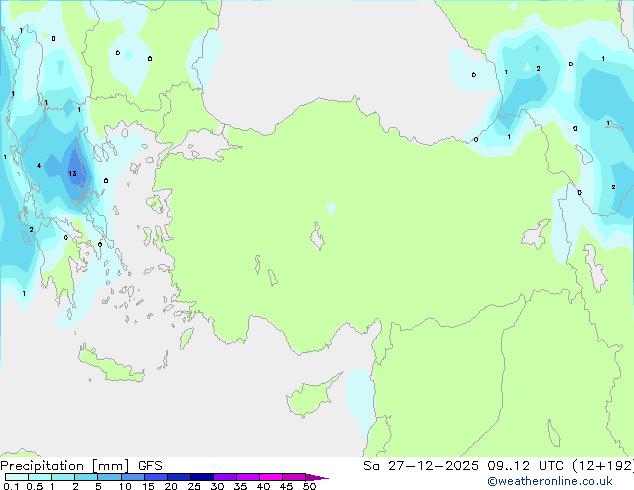
Task: Click the '35' legend scale label
Action: click(240, 486)
